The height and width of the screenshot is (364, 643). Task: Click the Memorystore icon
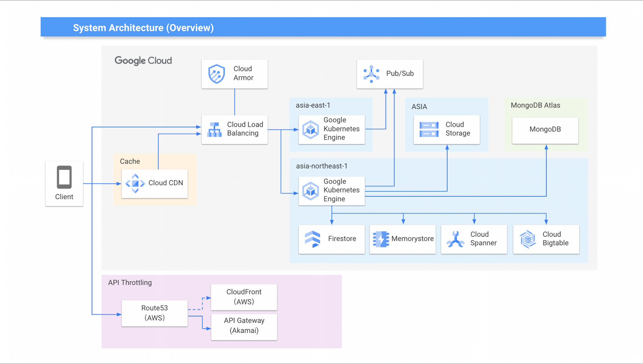(x=381, y=239)
